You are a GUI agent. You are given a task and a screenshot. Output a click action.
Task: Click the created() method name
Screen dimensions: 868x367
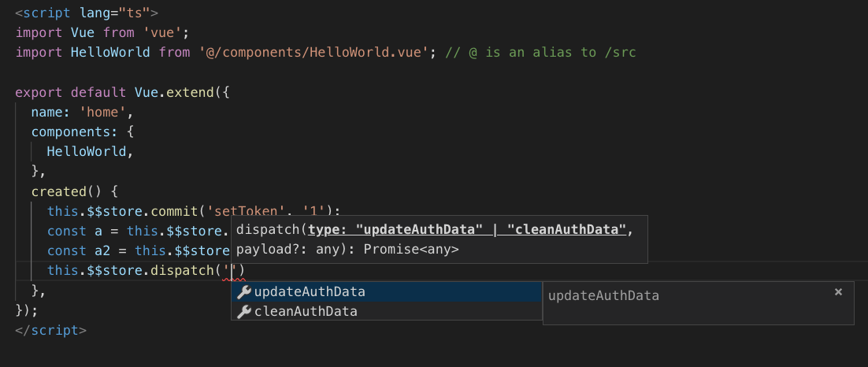(x=58, y=191)
